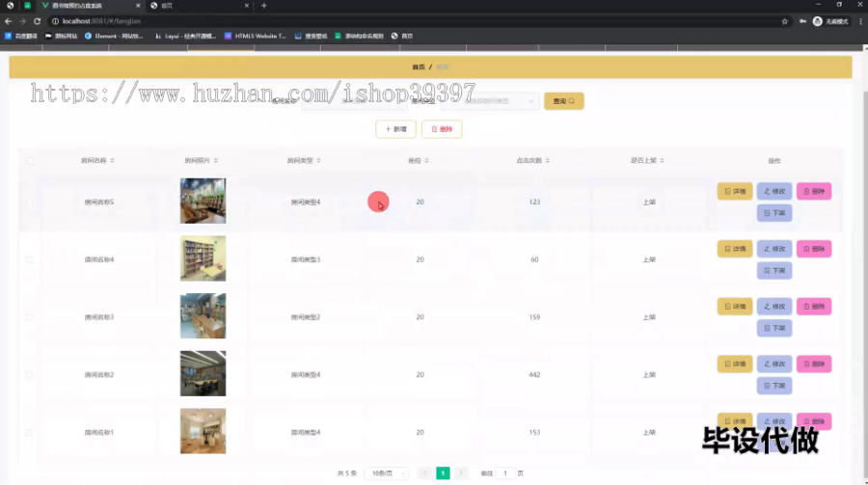This screenshot has width=868, height=485.
Task: Close the 首页 browser tab
Action: [246, 6]
